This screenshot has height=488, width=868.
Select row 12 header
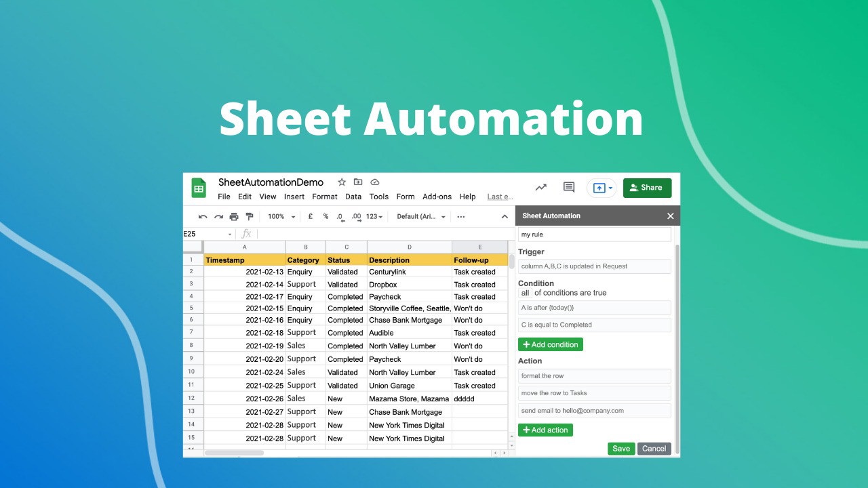pyautogui.click(x=193, y=399)
